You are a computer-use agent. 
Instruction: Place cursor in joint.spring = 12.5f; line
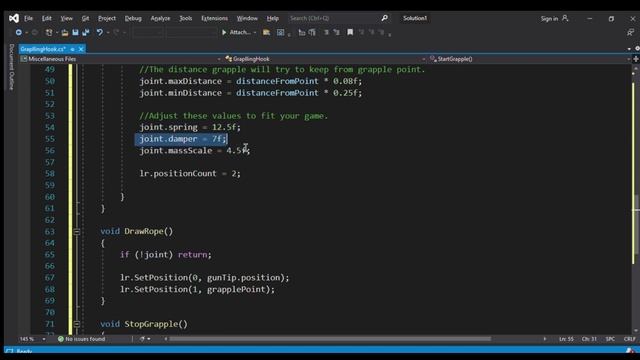tap(190, 127)
